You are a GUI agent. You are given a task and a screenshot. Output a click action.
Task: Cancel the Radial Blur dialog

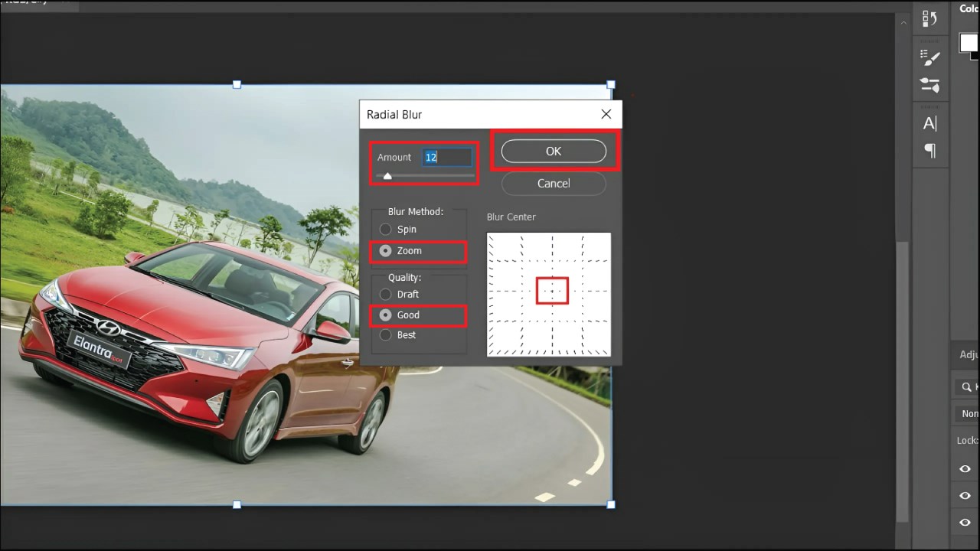tap(553, 183)
